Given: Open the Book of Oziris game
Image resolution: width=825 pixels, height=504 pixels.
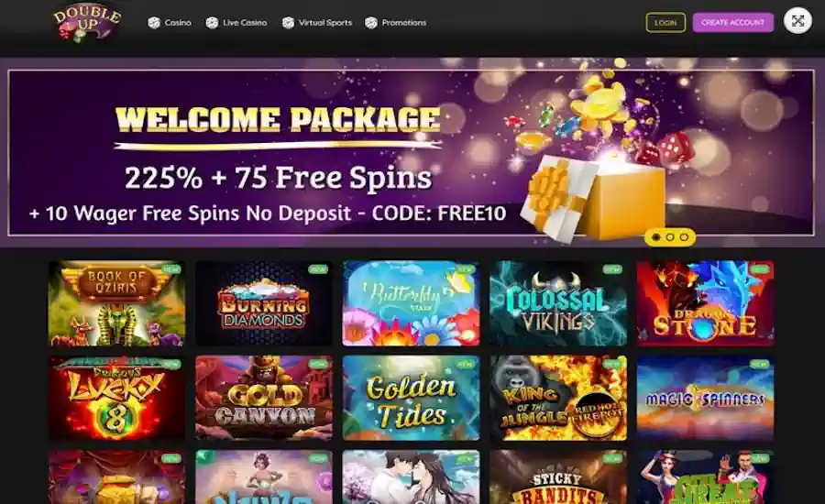Looking at the screenshot, I should [x=116, y=303].
